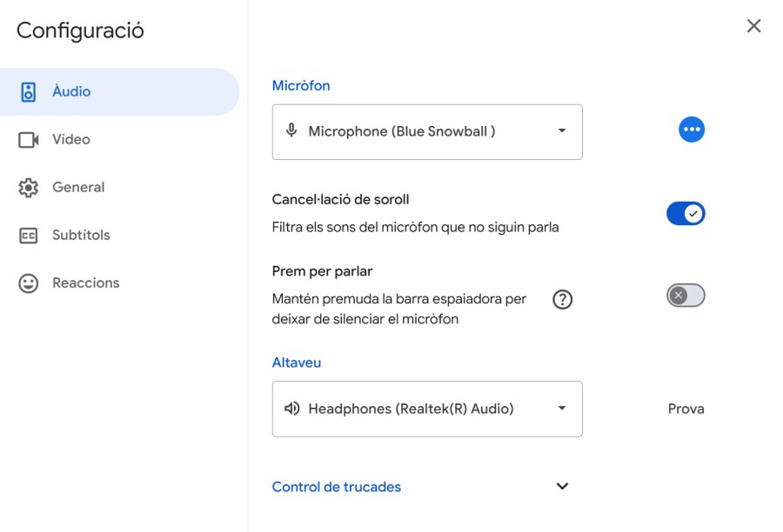
Task: Open the blue three-dots microphone options
Action: coord(692,130)
